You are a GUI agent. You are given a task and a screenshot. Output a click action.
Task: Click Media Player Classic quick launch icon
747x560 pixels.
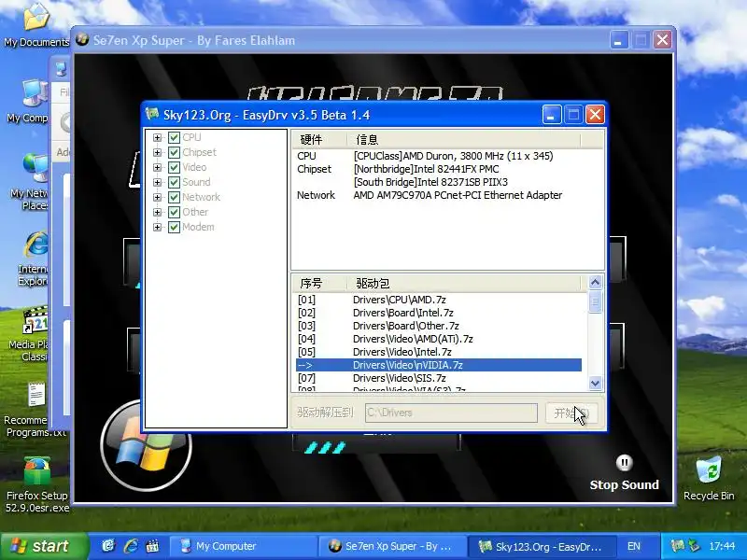(152, 546)
